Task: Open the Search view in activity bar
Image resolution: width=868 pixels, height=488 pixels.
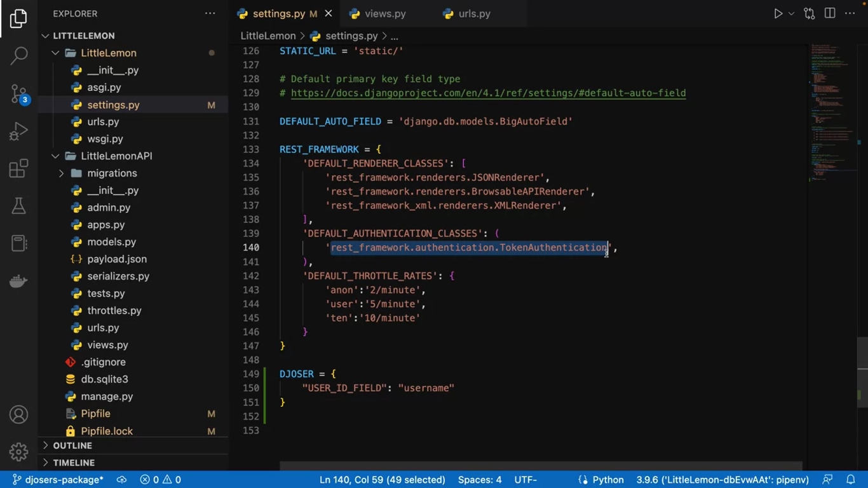Action: [19, 56]
